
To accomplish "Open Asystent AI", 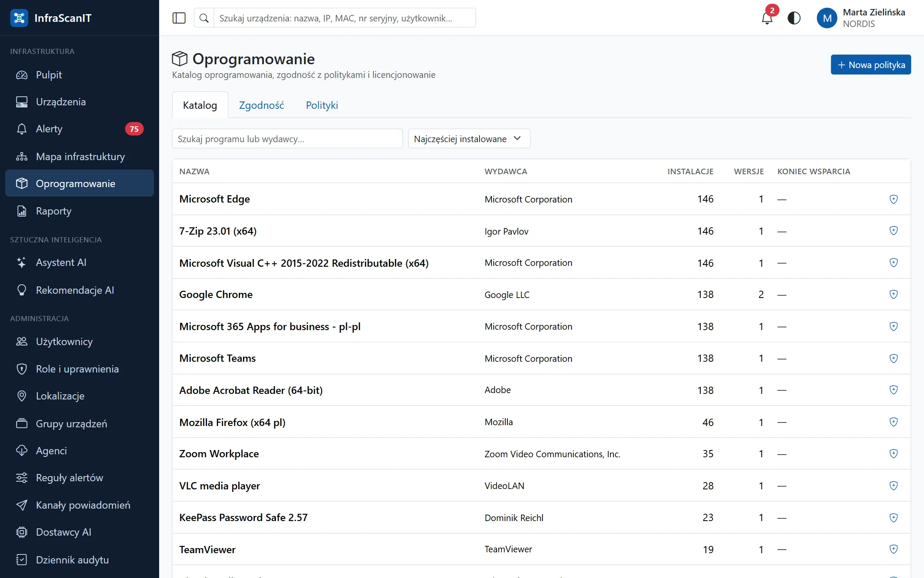I will coord(80,262).
